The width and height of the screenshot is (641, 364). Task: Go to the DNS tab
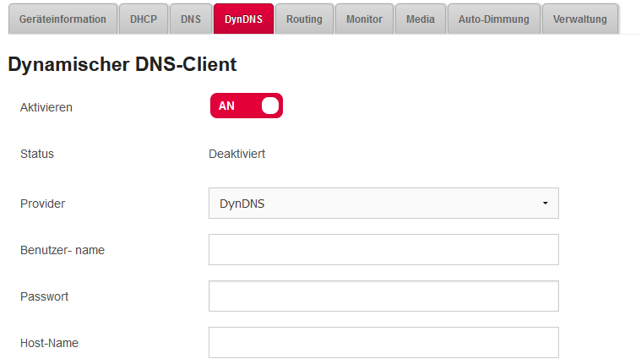[x=191, y=19]
